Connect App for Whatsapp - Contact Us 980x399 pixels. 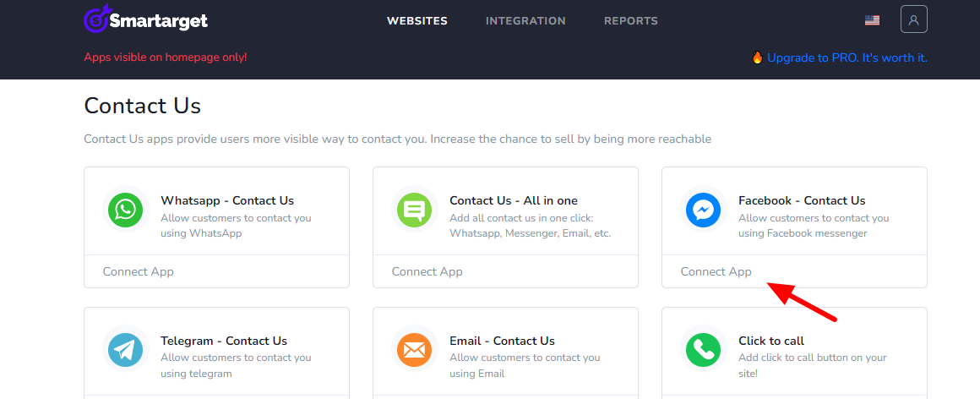point(138,271)
